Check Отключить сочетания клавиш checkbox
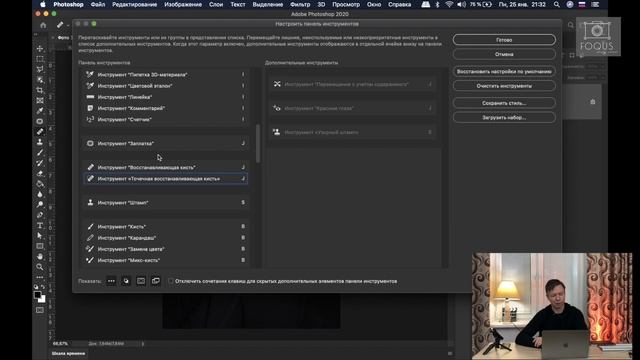Viewport: 640px width, 360px height. point(171,281)
